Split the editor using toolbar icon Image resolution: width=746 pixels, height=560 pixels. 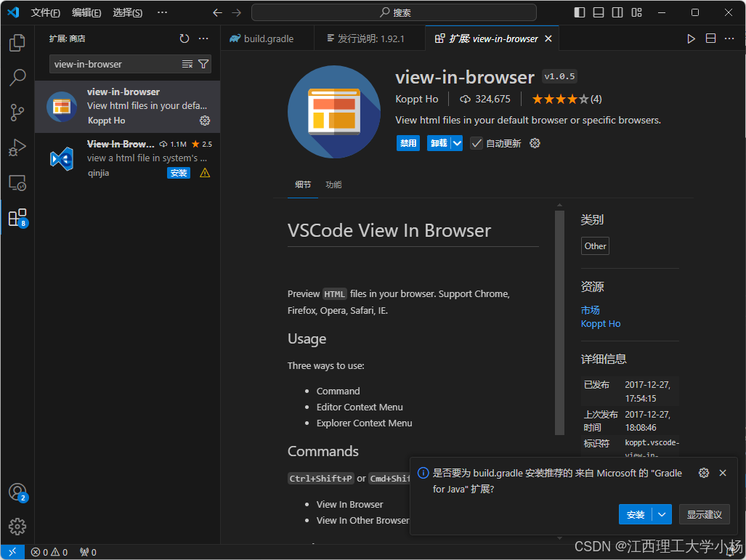click(x=710, y=38)
